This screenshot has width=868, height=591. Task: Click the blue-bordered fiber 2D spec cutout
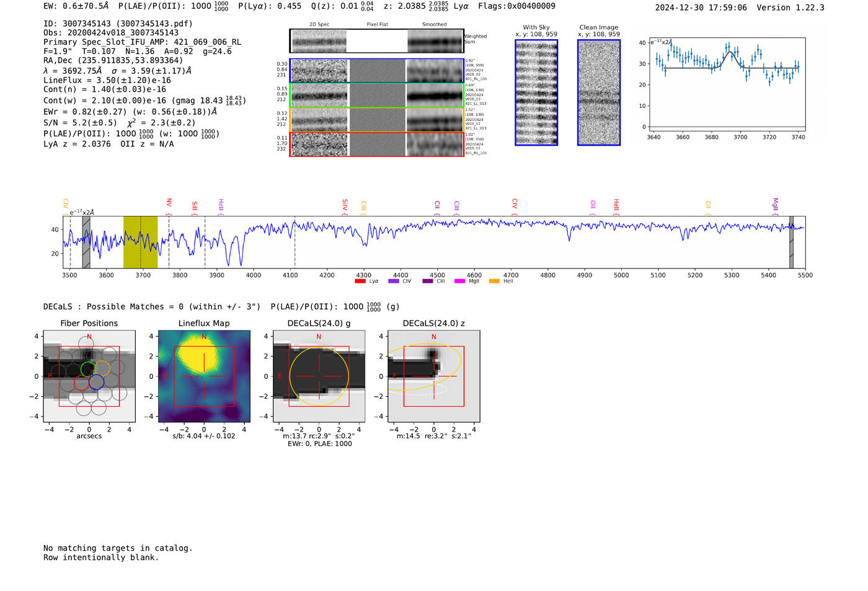pos(319,71)
